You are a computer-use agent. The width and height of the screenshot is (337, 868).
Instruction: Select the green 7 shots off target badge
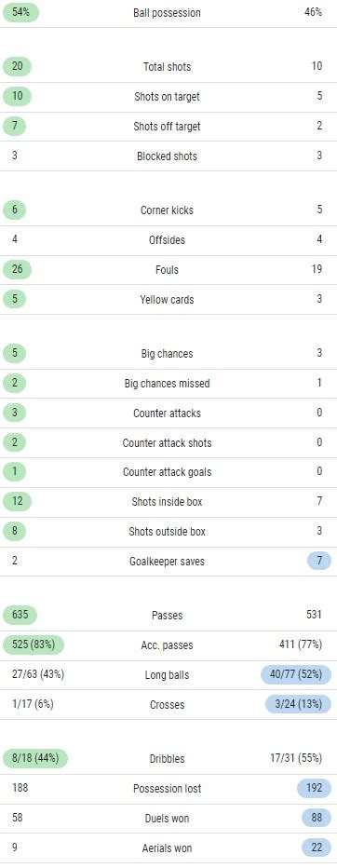[17, 126]
